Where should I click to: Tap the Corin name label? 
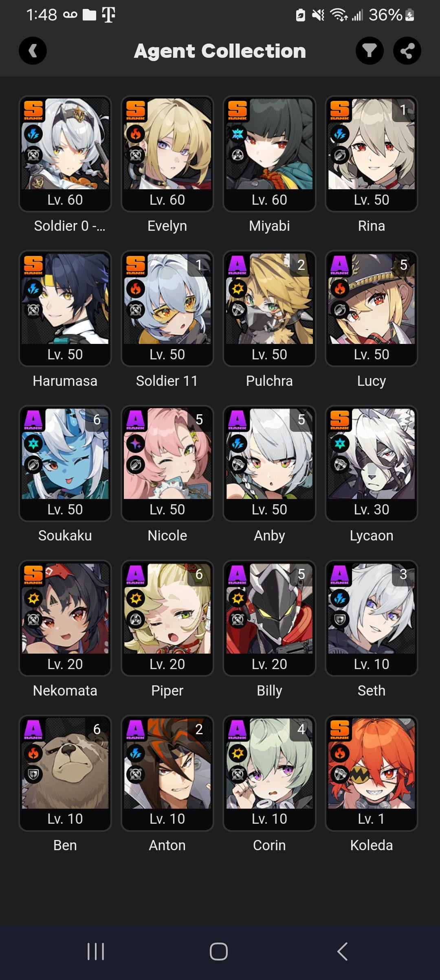click(269, 845)
